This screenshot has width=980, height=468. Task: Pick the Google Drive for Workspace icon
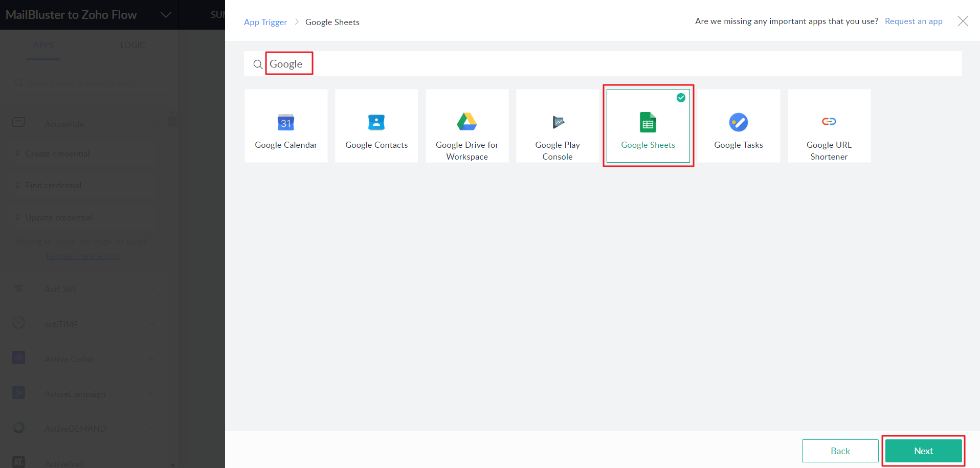tap(466, 122)
